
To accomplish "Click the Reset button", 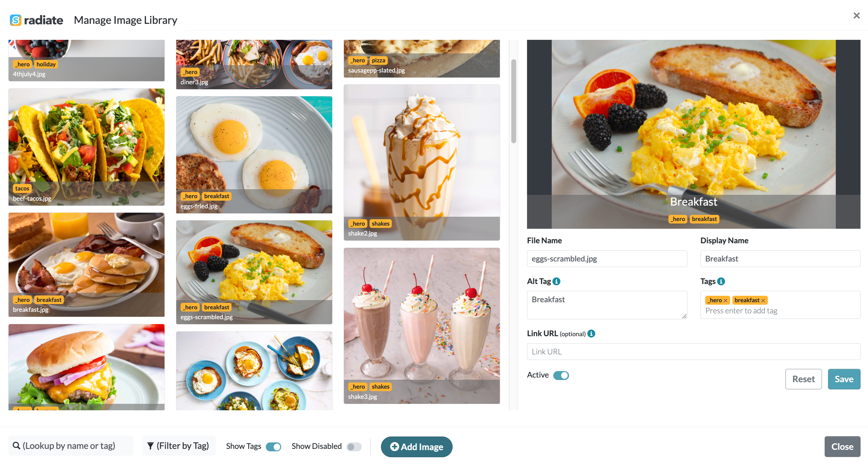I will [x=803, y=379].
